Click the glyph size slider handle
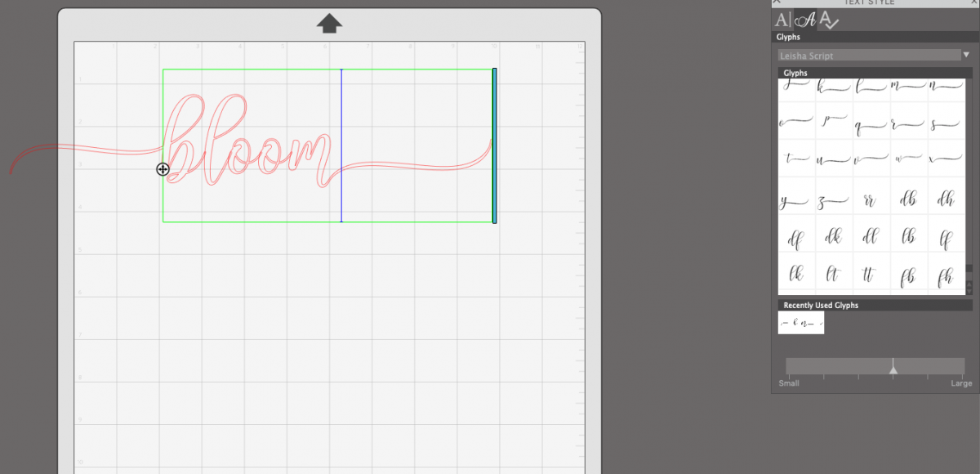This screenshot has width=980, height=474. click(893, 369)
